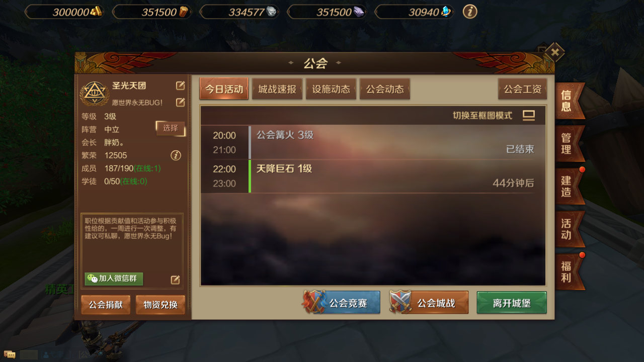This screenshot has width=644, height=362.
Task: Click the 离开城堡 button
Action: pyautogui.click(x=512, y=303)
